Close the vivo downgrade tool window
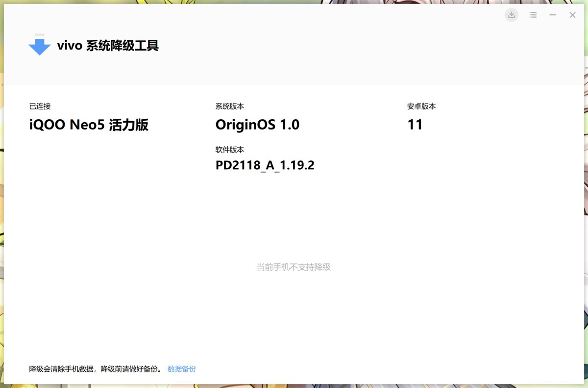 pos(572,15)
